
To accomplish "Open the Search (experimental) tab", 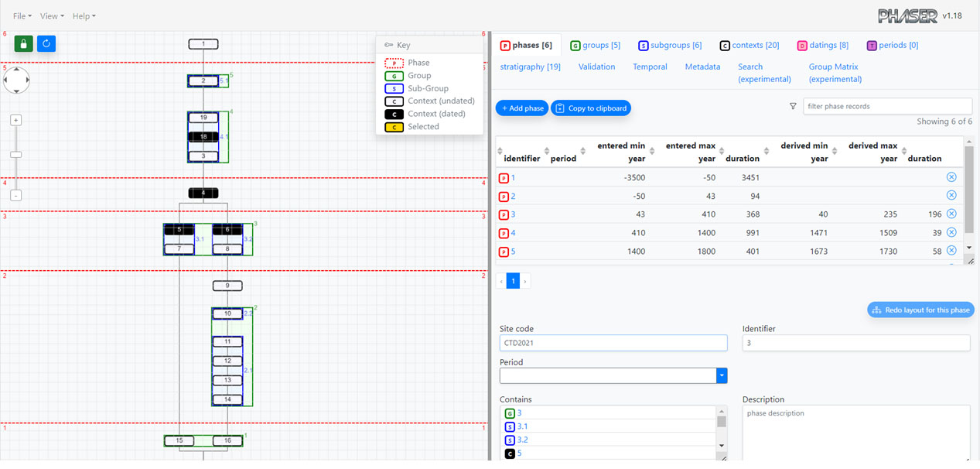I will (764, 73).
